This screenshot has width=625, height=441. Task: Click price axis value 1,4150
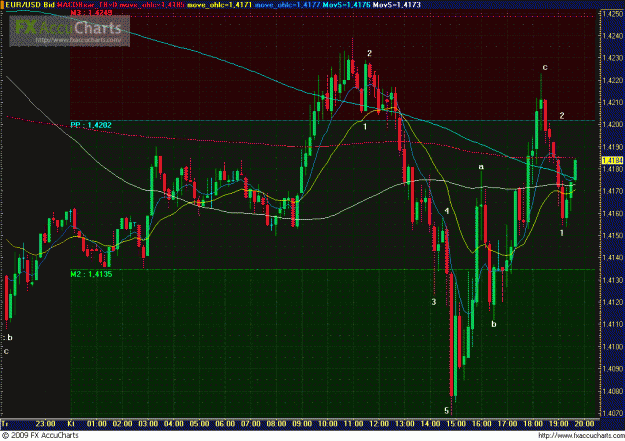(613, 236)
